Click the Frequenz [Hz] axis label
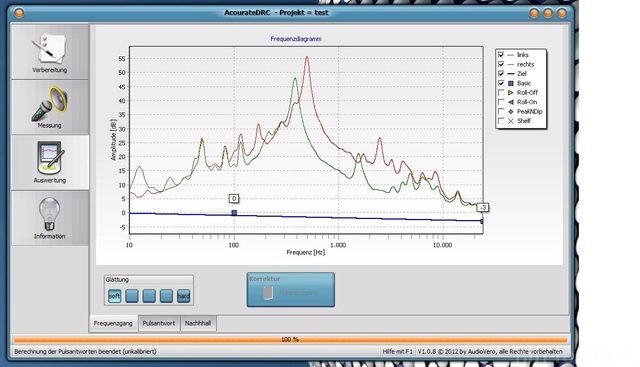 click(305, 252)
